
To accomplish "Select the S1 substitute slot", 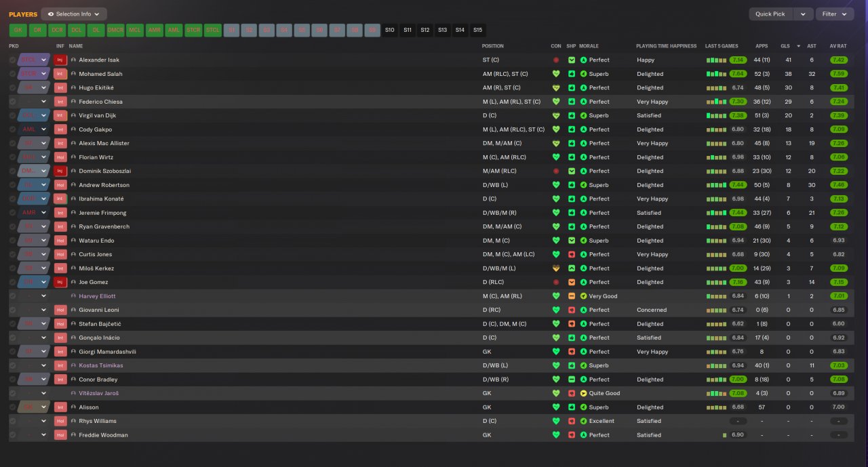I will [x=232, y=30].
